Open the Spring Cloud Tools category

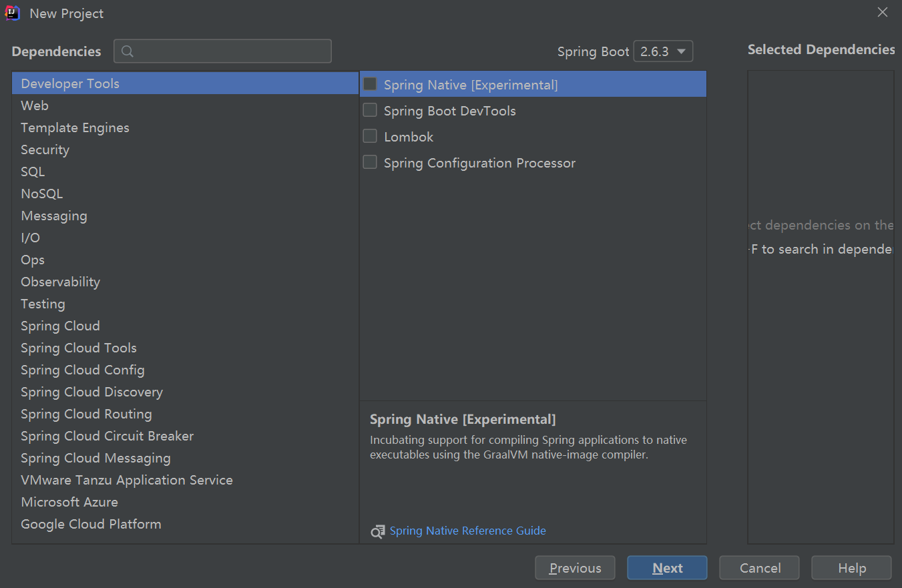click(186, 348)
